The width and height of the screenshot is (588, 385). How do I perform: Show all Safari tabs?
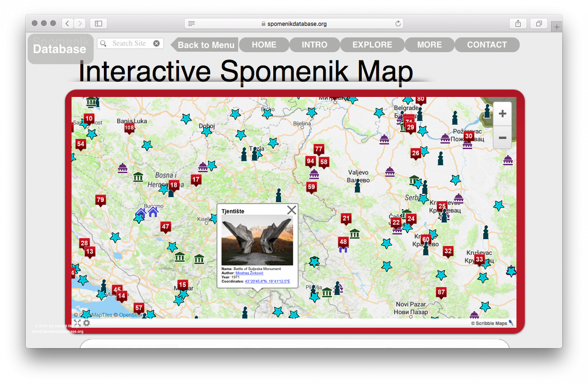pos(539,24)
